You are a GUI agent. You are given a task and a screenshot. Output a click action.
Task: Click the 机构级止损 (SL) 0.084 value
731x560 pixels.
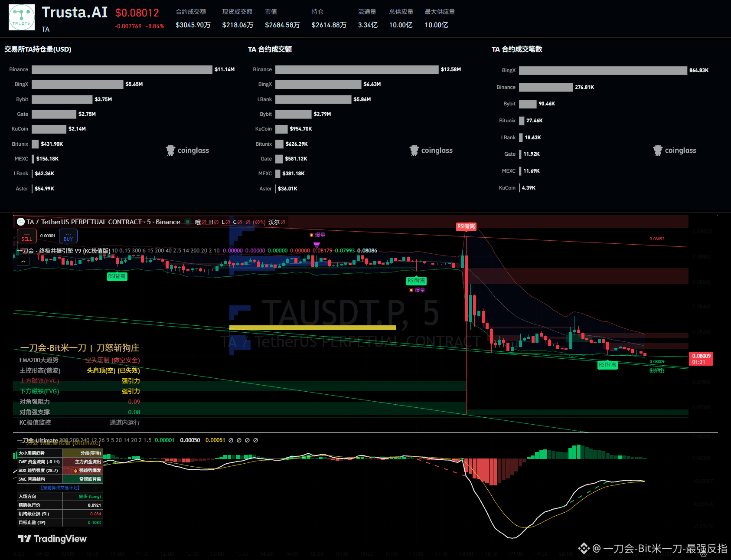95,514
